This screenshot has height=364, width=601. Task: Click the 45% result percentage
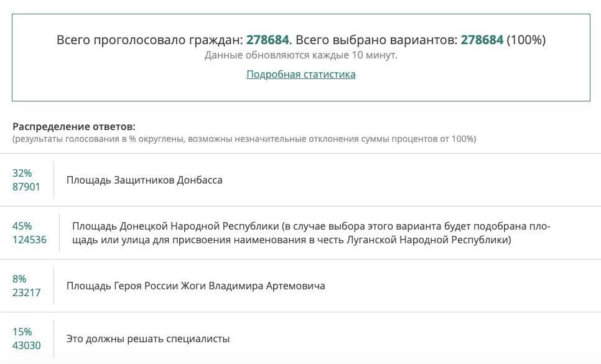pyautogui.click(x=22, y=226)
